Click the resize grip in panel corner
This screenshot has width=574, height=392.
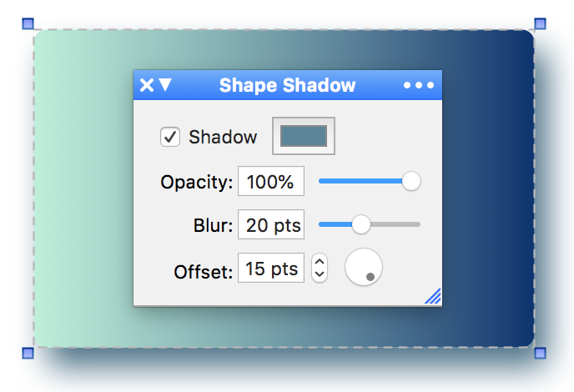pyautogui.click(x=434, y=296)
